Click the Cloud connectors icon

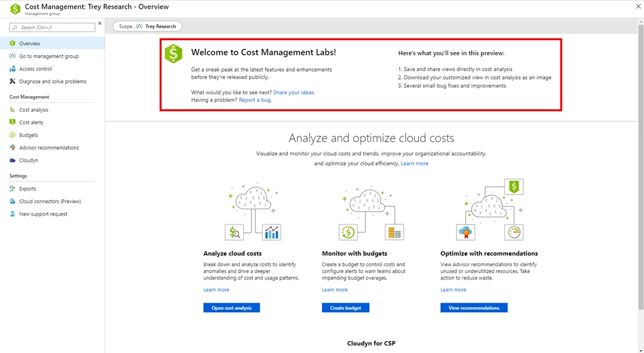(13, 201)
